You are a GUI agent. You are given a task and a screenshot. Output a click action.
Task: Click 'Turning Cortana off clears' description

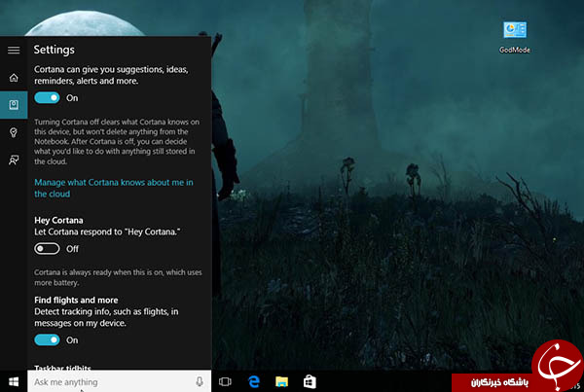117,141
